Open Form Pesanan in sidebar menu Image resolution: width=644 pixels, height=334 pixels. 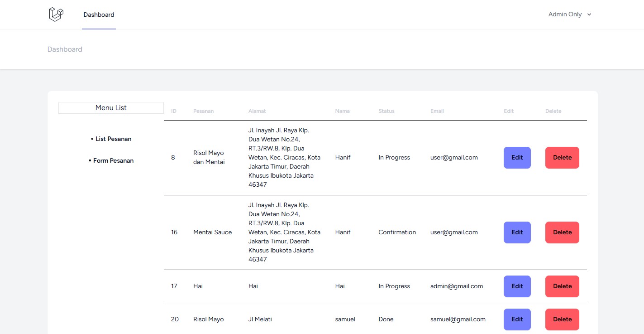pyautogui.click(x=113, y=161)
